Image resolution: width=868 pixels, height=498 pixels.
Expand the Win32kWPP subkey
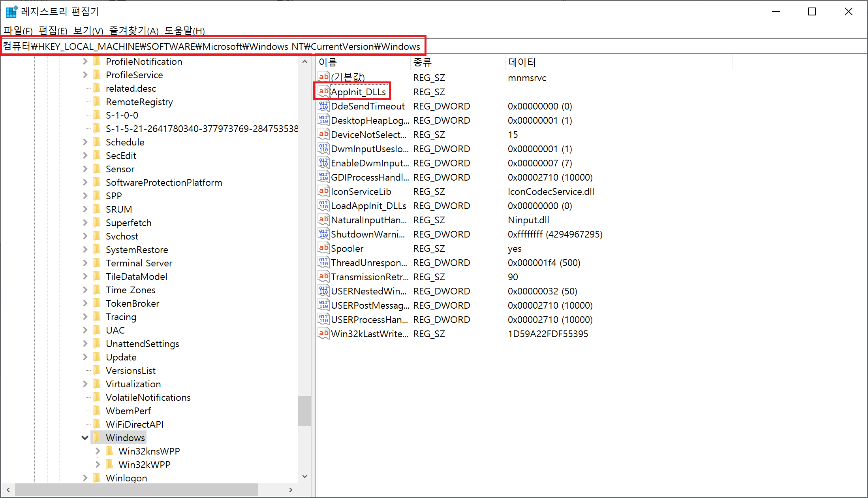pos(98,464)
